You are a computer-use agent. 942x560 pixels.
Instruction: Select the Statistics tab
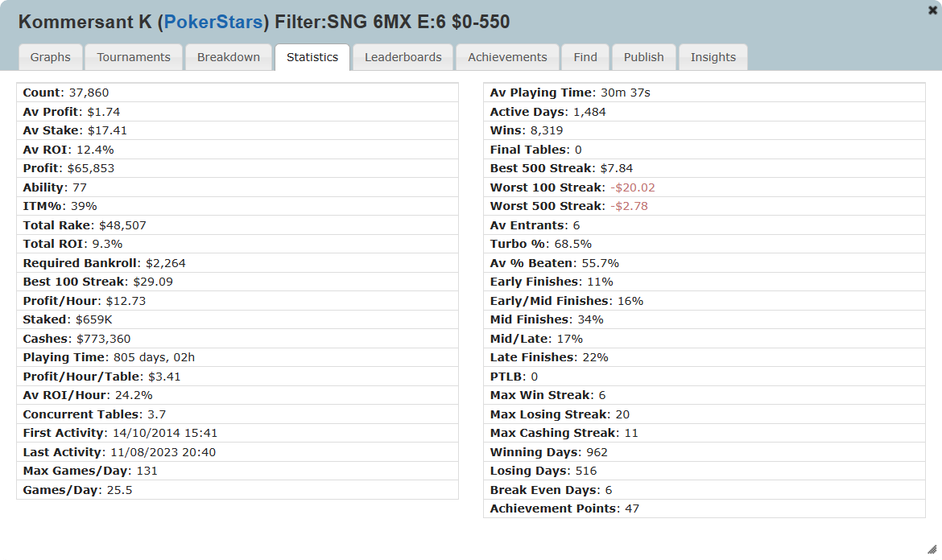click(312, 57)
